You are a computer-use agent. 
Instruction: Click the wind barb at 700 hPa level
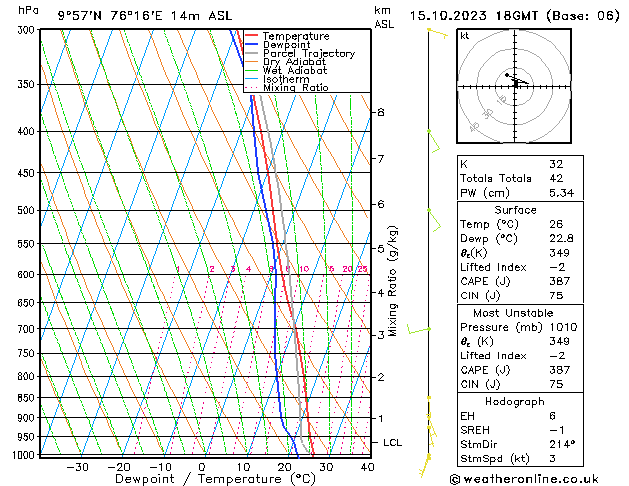tap(418, 329)
